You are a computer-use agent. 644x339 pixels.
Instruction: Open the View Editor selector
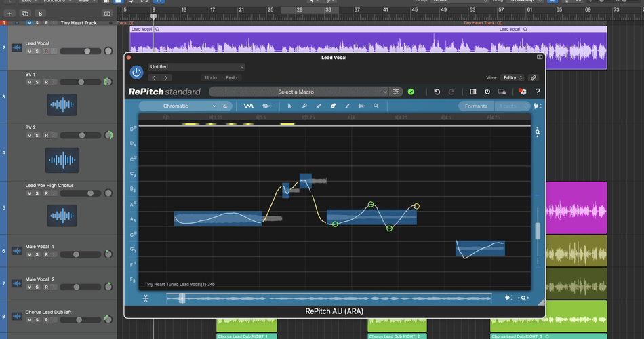512,78
